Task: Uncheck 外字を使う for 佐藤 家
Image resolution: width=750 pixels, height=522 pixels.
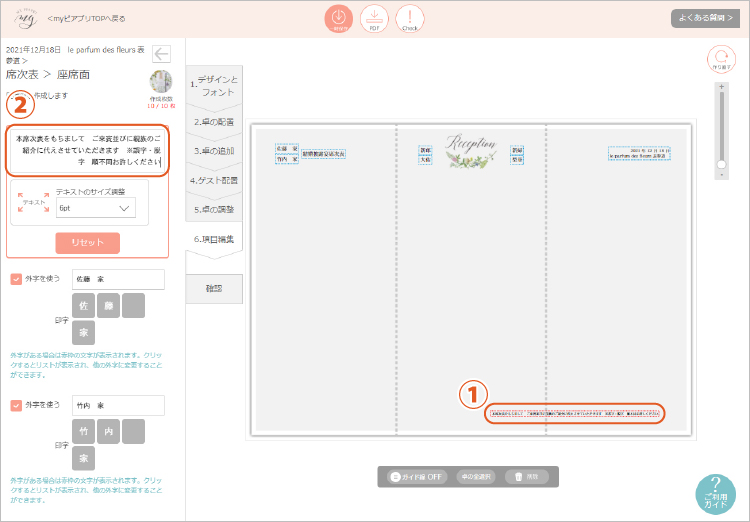Action: (x=16, y=279)
